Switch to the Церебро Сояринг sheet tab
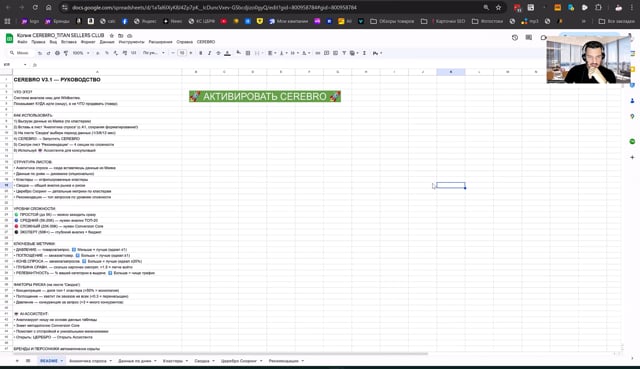 click(239, 361)
